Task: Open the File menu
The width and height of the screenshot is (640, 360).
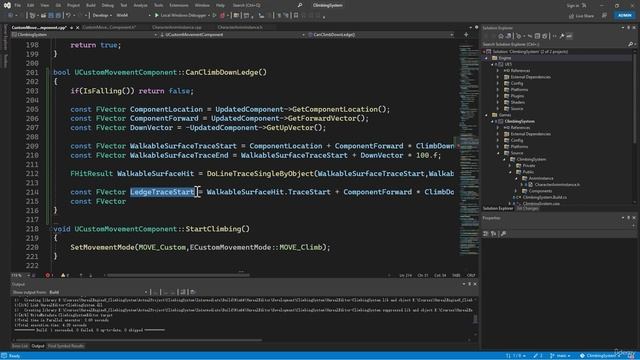Action: [x=18, y=5]
